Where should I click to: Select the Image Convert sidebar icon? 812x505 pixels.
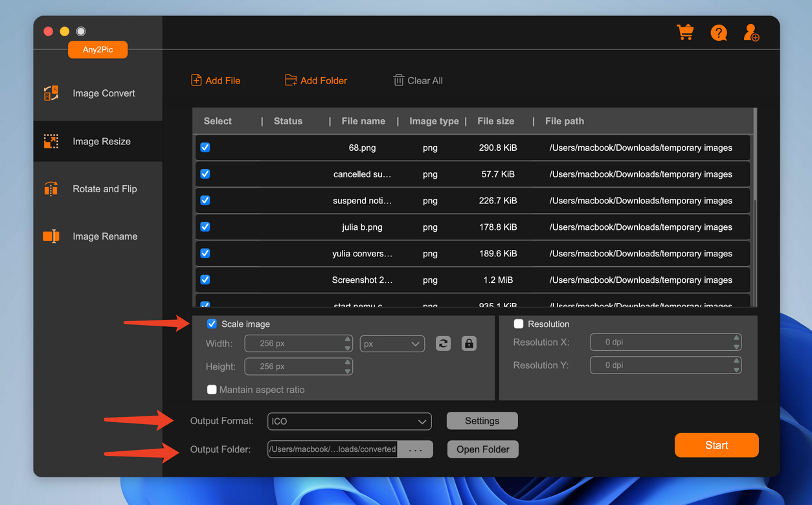coord(51,93)
